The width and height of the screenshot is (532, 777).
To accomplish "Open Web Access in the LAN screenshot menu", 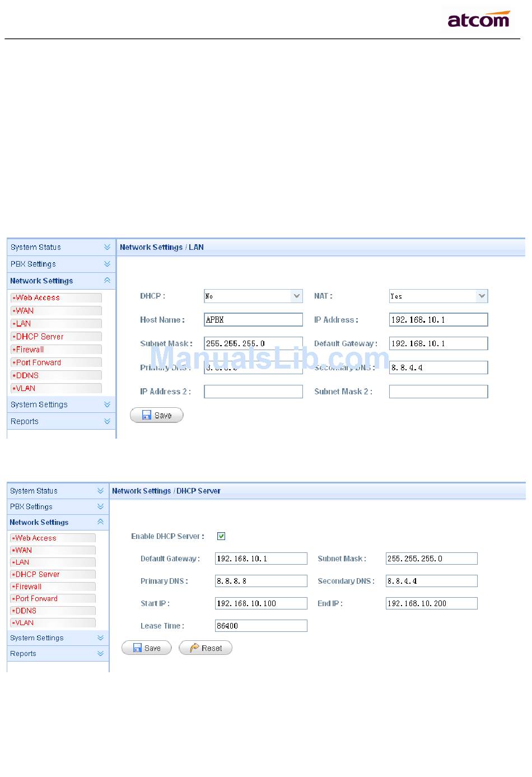I will pyautogui.click(x=56, y=297).
